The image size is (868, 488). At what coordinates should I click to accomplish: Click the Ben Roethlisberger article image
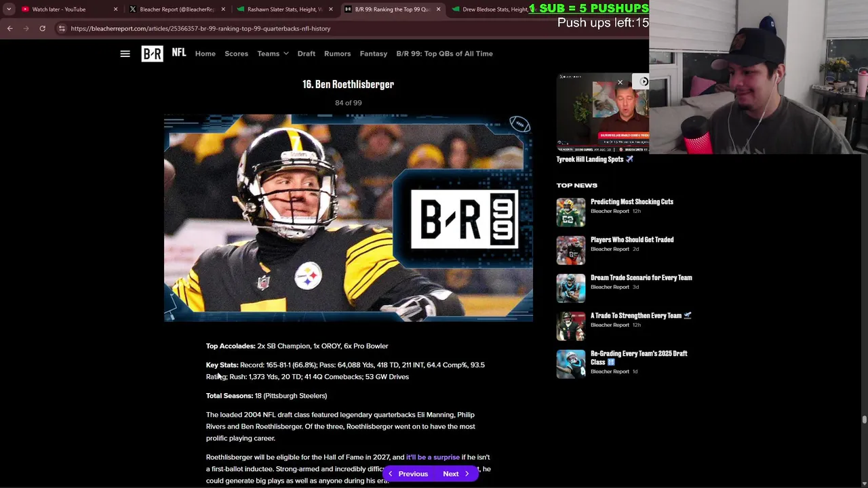click(x=349, y=218)
